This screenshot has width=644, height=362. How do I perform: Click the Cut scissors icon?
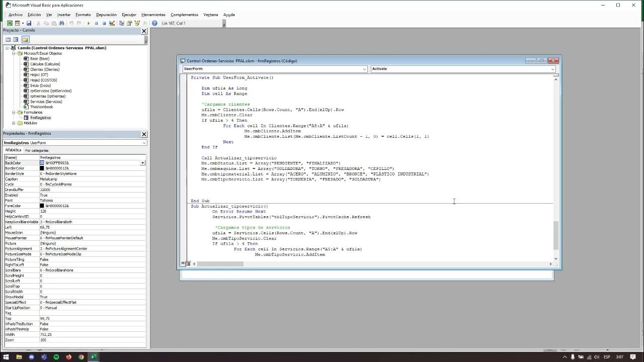(38, 23)
